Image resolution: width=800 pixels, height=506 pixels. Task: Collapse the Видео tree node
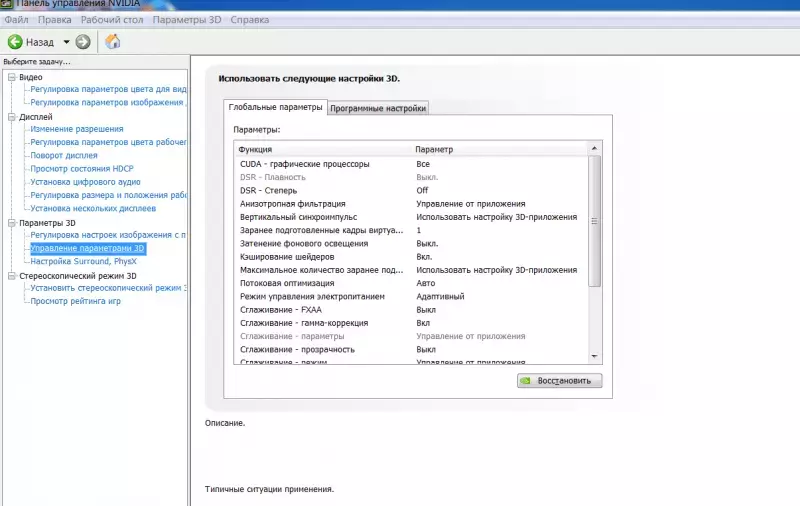(12, 77)
